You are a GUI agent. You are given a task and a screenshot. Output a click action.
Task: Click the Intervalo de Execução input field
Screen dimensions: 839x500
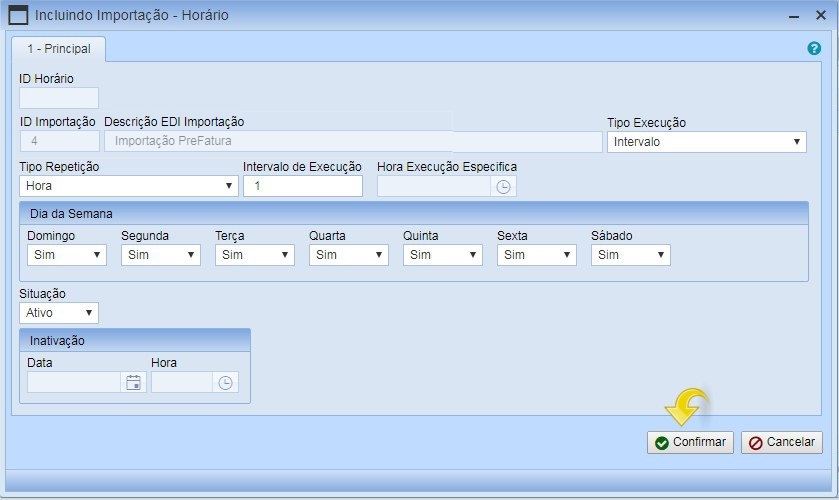tap(302, 186)
